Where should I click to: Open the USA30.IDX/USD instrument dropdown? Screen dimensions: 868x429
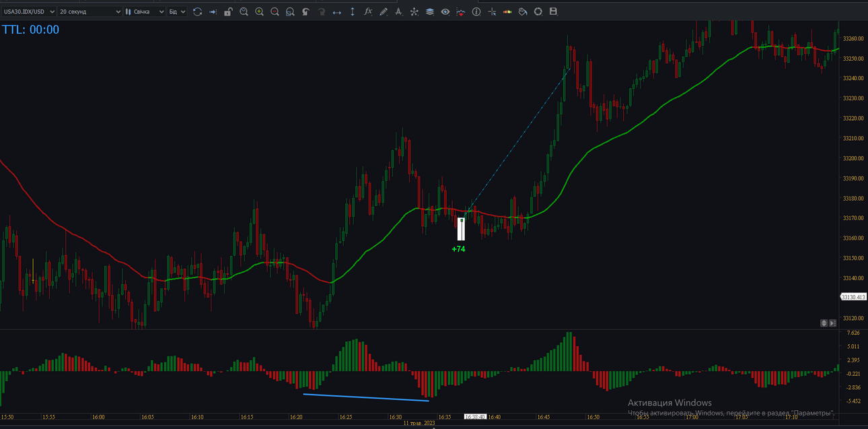(29, 11)
